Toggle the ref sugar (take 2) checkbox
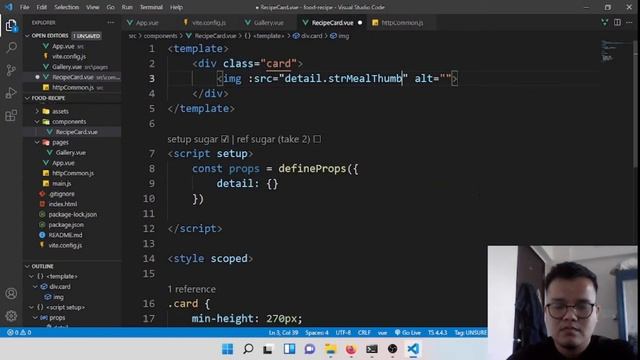Screen dimensions: 640x360 point(317,139)
